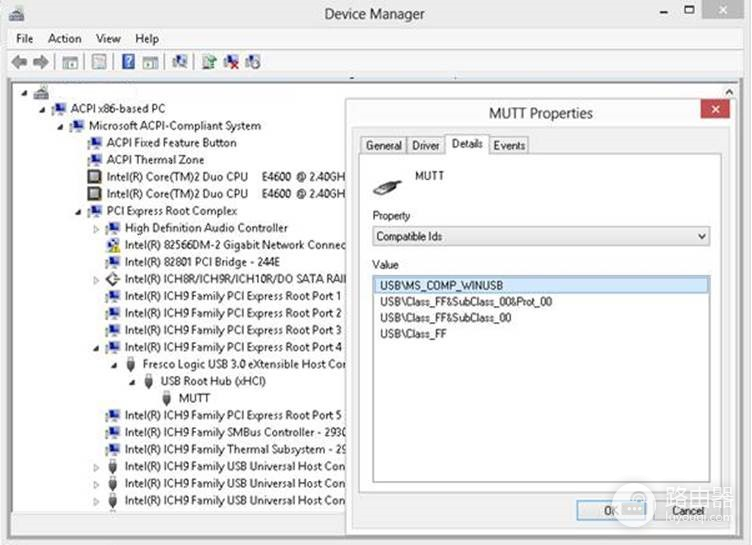752x545 pixels.
Task: Click the Uninstall device red X icon
Action: 231,62
